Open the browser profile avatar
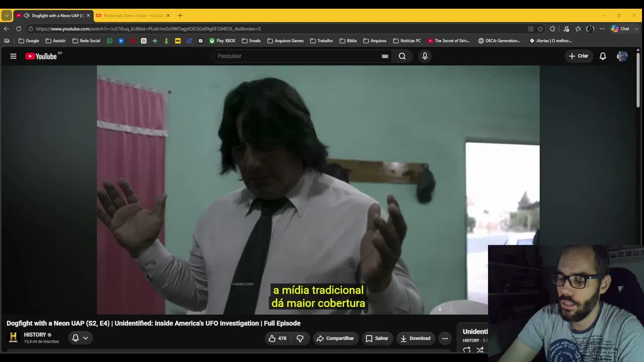The width and height of the screenshot is (644, 362). 590,29
